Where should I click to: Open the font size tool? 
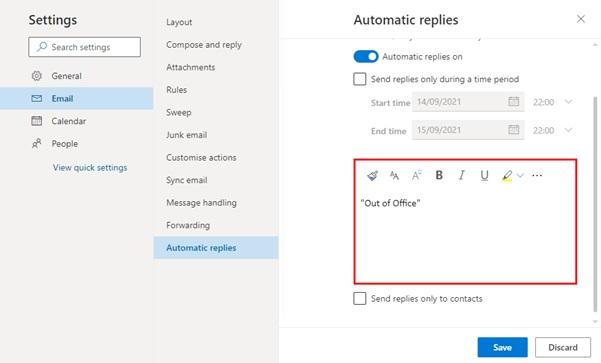tap(394, 176)
